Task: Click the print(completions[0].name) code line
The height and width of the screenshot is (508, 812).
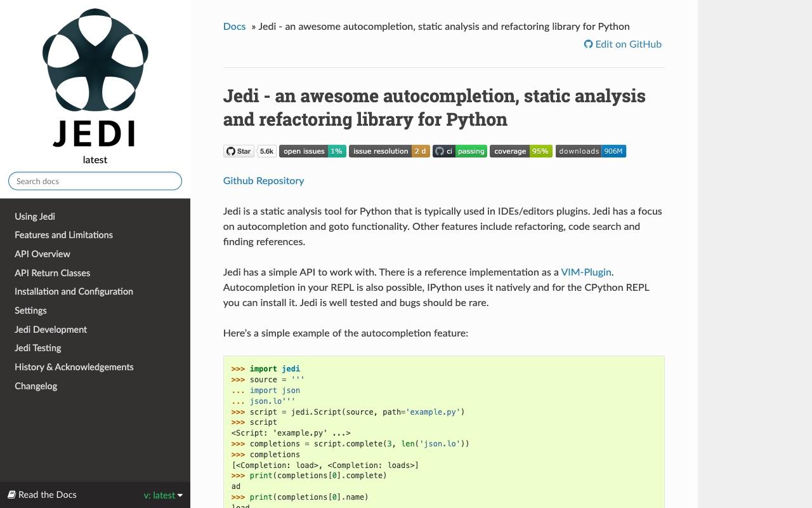Action: [x=300, y=497]
